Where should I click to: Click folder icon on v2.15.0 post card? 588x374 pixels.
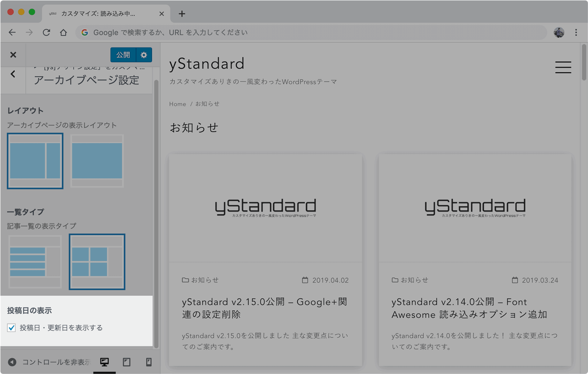pos(185,280)
